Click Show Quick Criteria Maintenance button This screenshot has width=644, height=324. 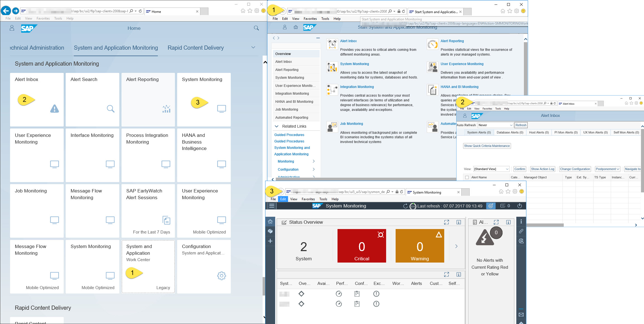(487, 146)
